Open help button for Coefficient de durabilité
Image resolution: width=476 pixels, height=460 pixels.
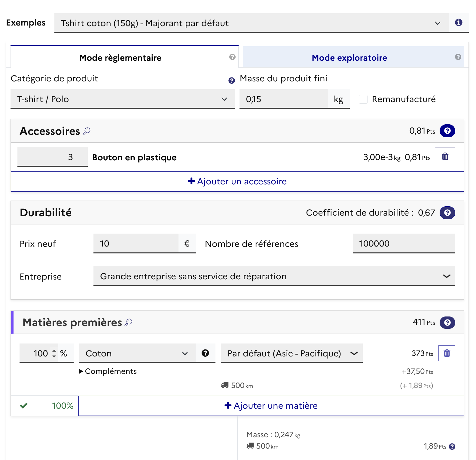[x=447, y=213]
